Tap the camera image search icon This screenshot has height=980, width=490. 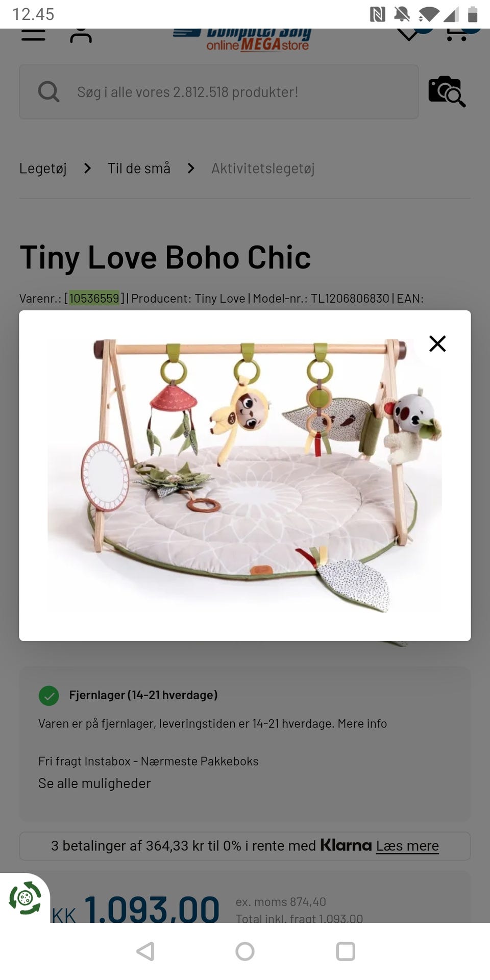click(x=447, y=91)
